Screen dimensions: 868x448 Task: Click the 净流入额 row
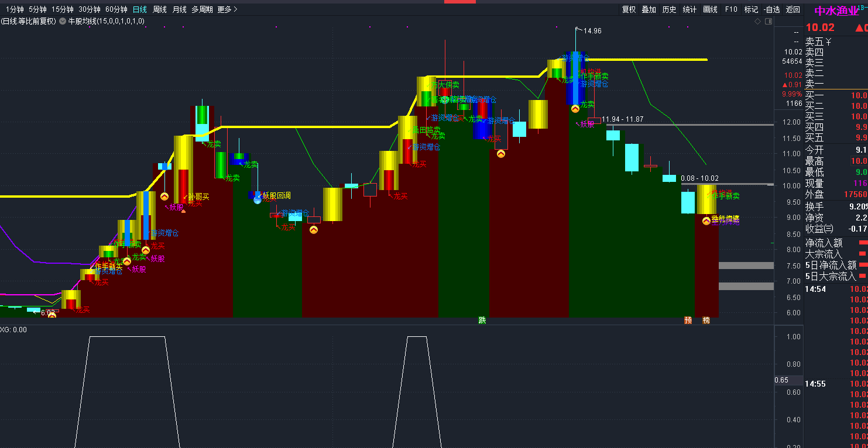[836, 243]
